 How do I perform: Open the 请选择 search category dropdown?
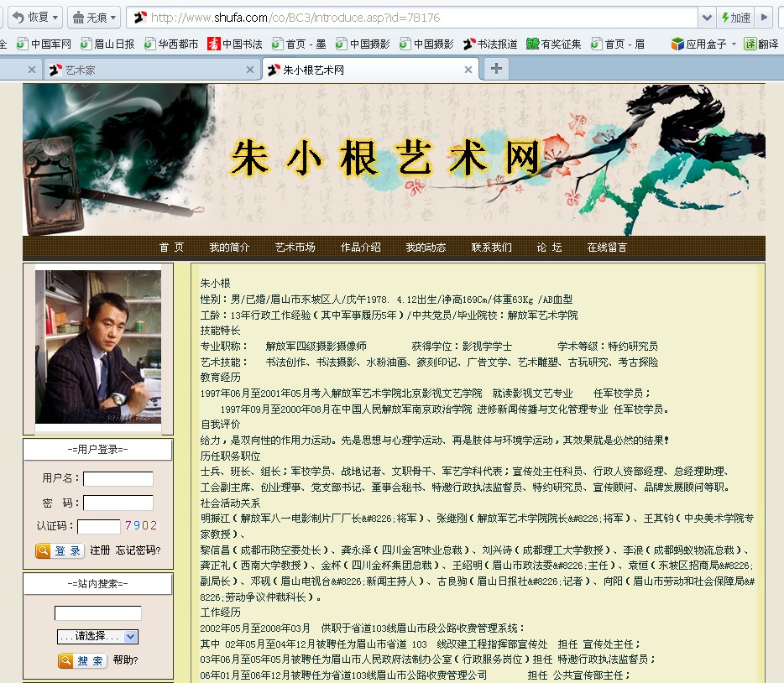click(x=97, y=637)
